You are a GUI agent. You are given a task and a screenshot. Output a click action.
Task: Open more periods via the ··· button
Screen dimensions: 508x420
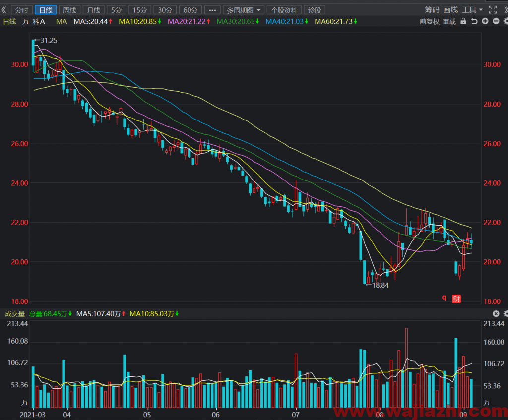pyautogui.click(x=212, y=10)
